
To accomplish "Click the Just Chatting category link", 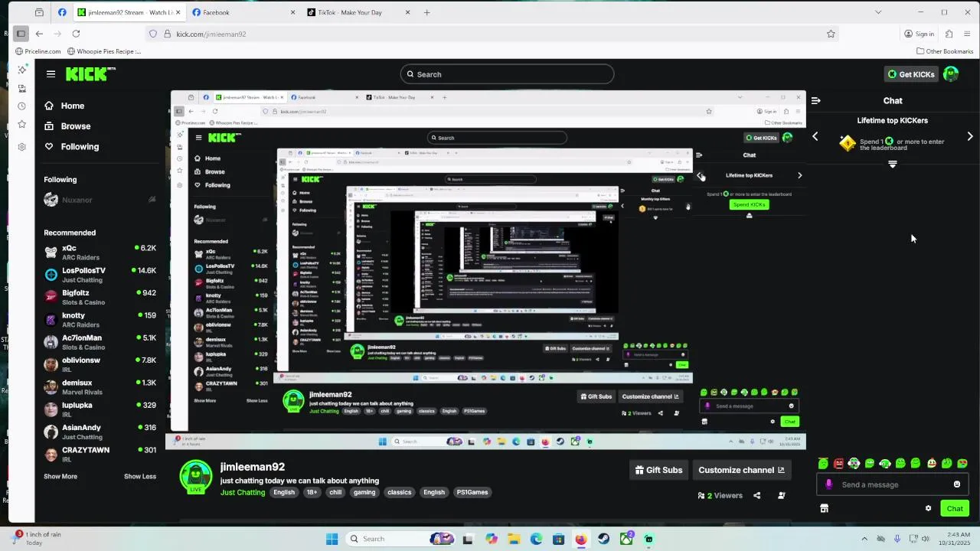I will tap(243, 492).
